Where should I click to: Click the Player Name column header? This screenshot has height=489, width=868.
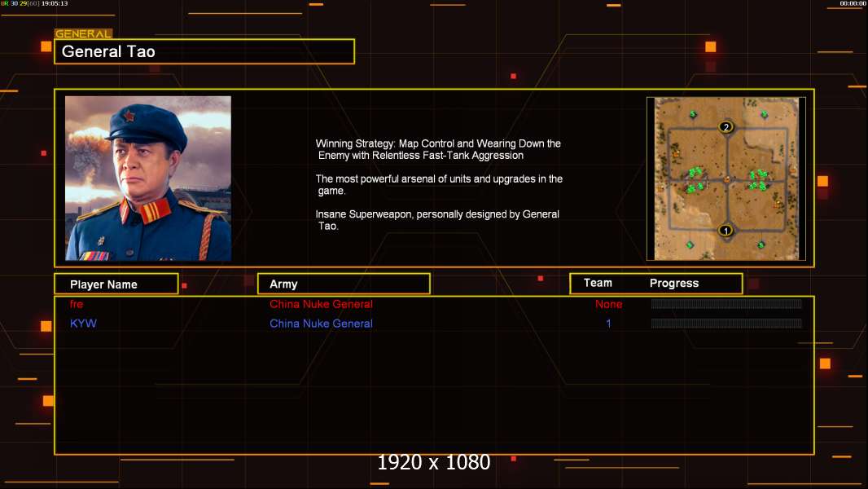(116, 284)
